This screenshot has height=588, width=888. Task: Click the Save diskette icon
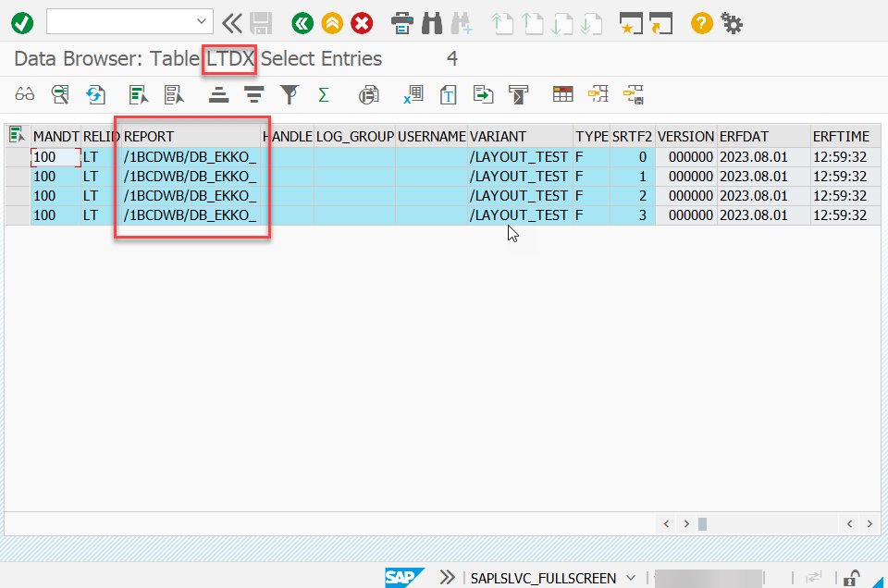pyautogui.click(x=261, y=23)
